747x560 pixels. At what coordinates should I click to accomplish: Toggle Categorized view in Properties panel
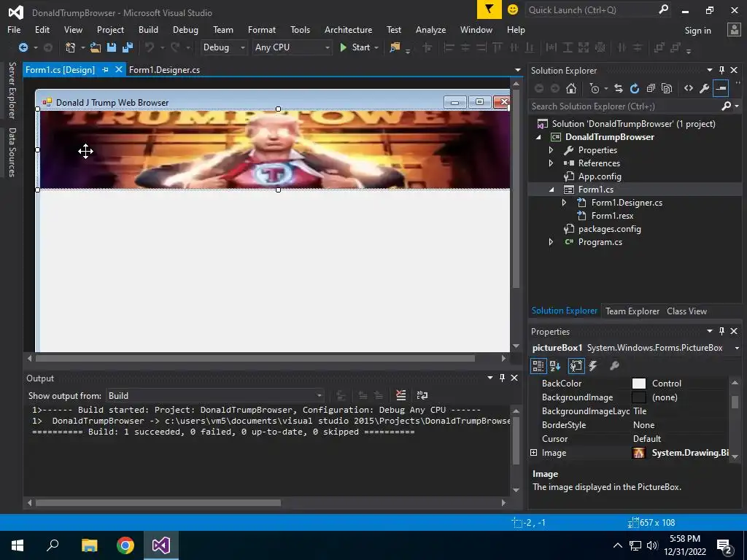click(x=538, y=366)
